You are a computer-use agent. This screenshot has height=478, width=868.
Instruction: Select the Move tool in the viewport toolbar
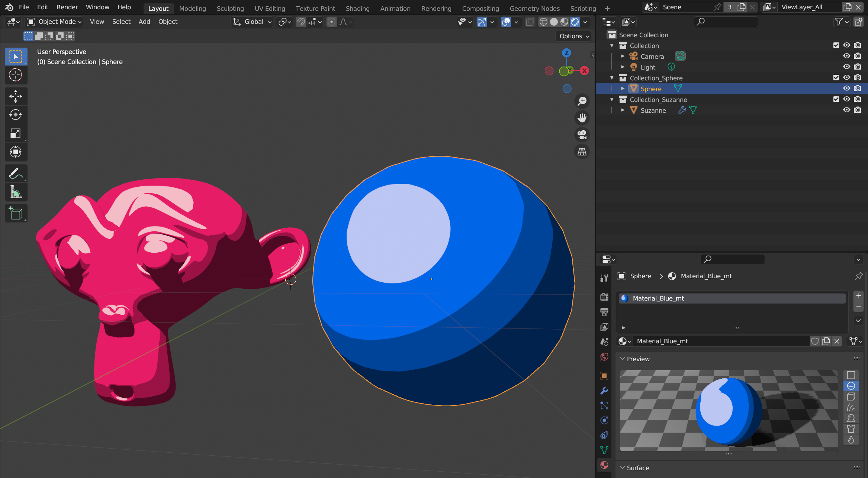point(16,96)
